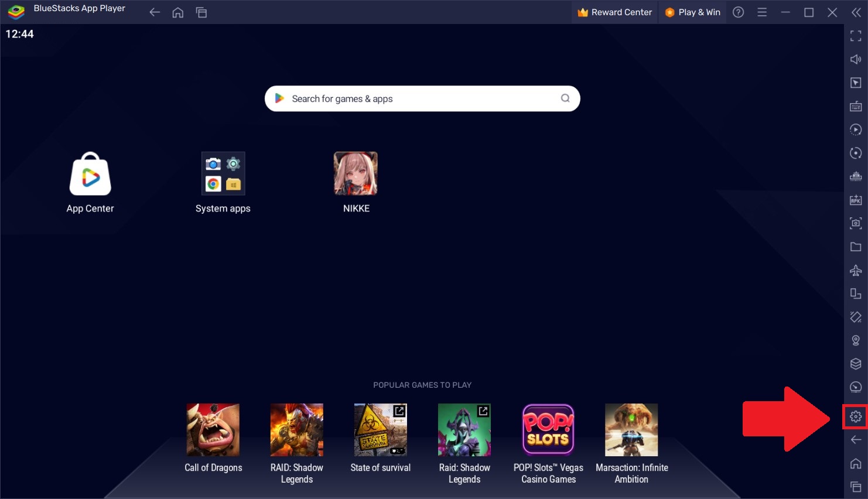Install an APK via the sidebar icon
868x499 pixels.
(855, 200)
